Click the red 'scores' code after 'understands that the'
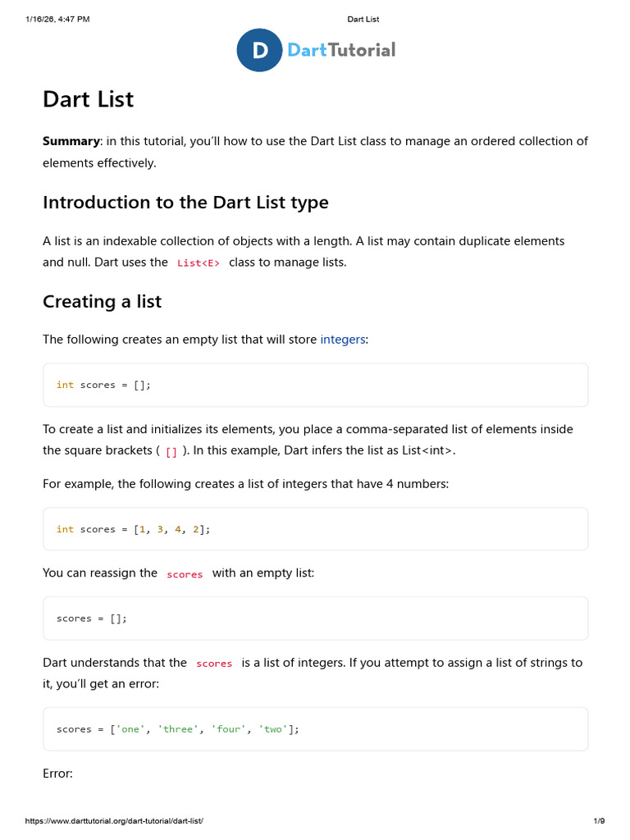Viewport: 630px width, 840px height. (214, 664)
